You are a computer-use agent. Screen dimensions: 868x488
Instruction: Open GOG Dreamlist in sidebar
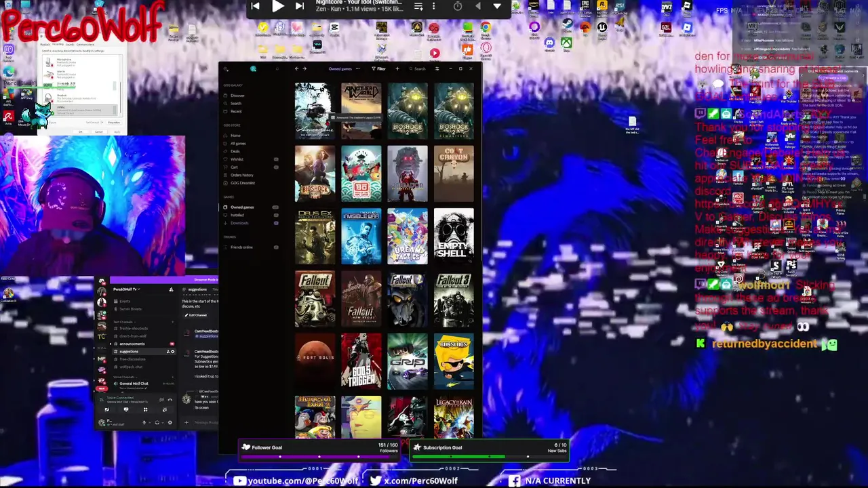click(x=239, y=183)
